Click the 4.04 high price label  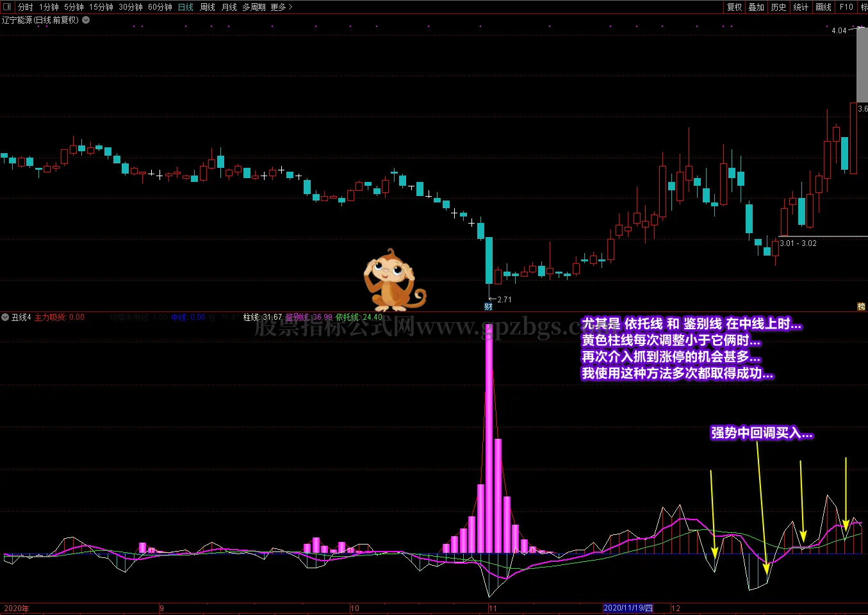point(839,30)
